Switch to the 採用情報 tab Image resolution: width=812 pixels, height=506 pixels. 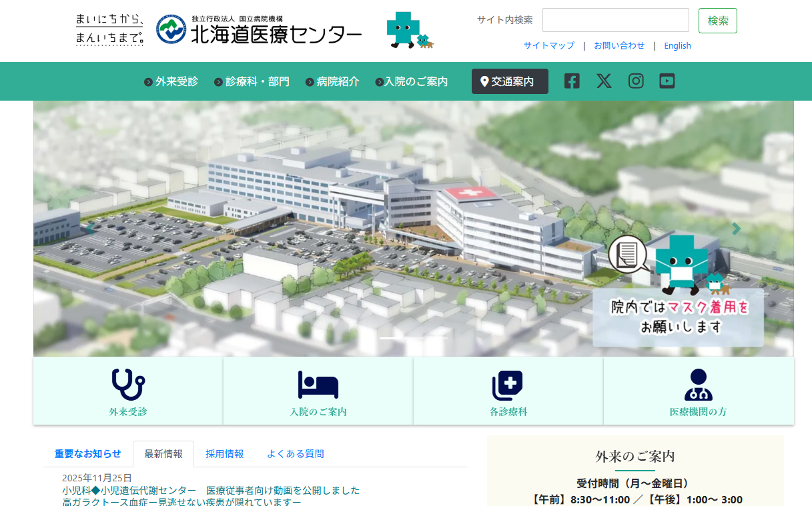coord(225,454)
